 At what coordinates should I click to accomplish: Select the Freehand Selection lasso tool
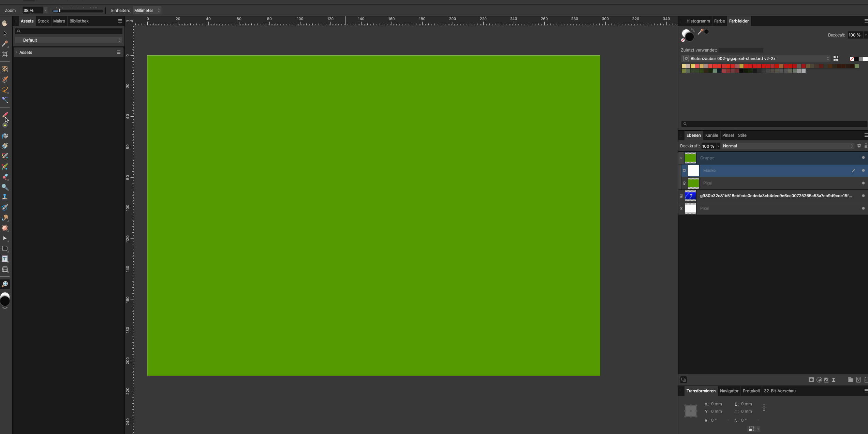pyautogui.click(x=5, y=90)
